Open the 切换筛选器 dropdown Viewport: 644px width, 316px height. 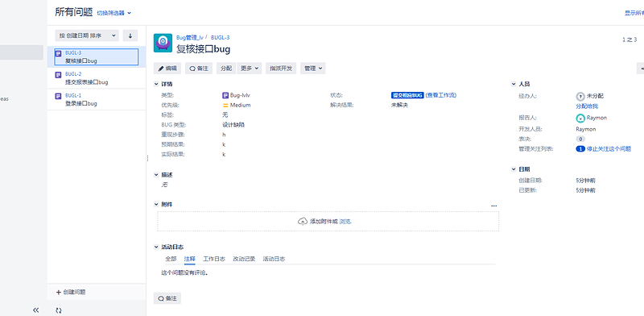point(114,13)
